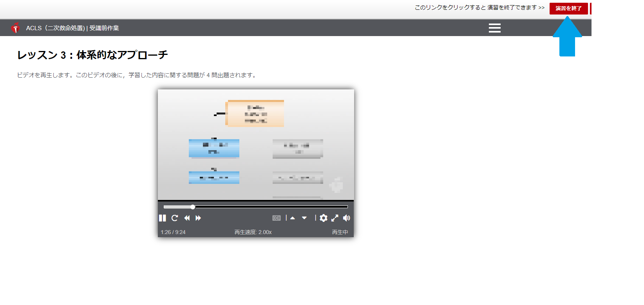Click the レッスン 3 lesson heading

click(92, 55)
